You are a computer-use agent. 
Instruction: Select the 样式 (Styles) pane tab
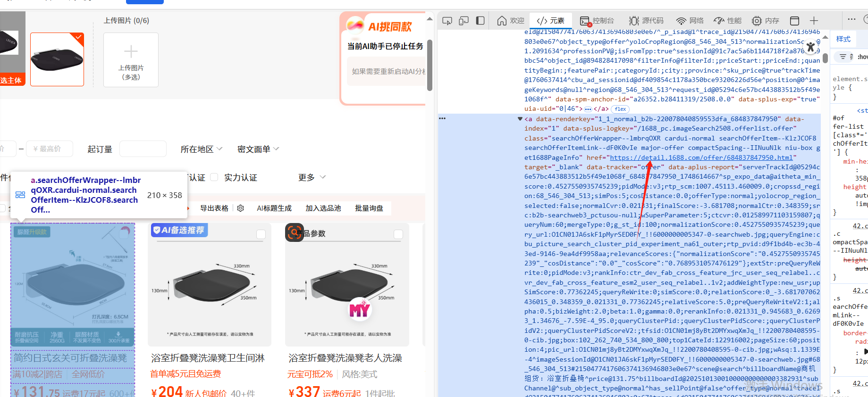[843, 39]
